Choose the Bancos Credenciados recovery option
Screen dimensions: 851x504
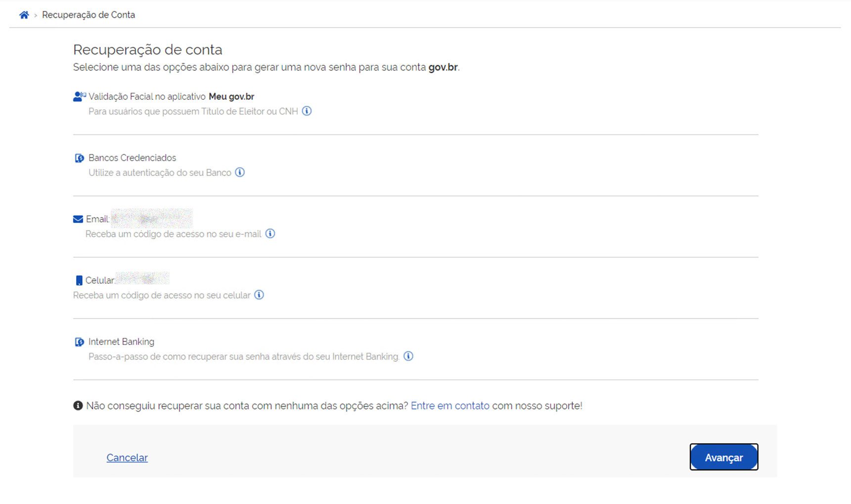(x=132, y=158)
